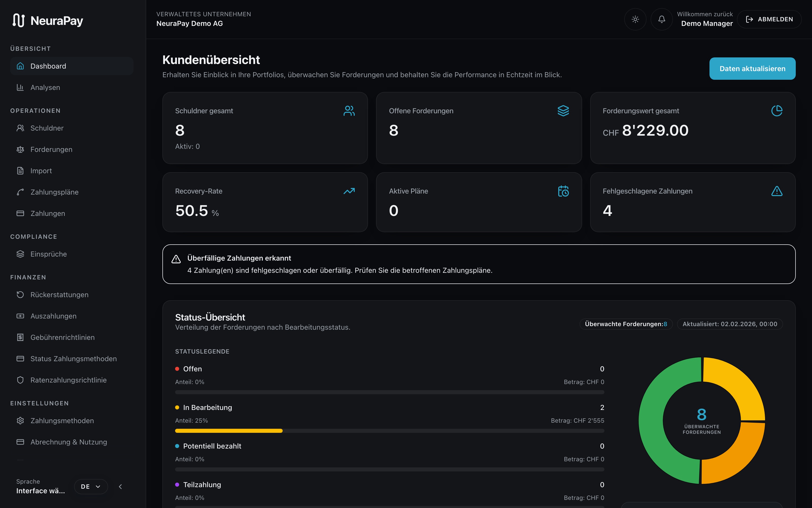Click the Potentiell bezahlt progress bar
The height and width of the screenshot is (508, 812).
pyautogui.click(x=390, y=469)
